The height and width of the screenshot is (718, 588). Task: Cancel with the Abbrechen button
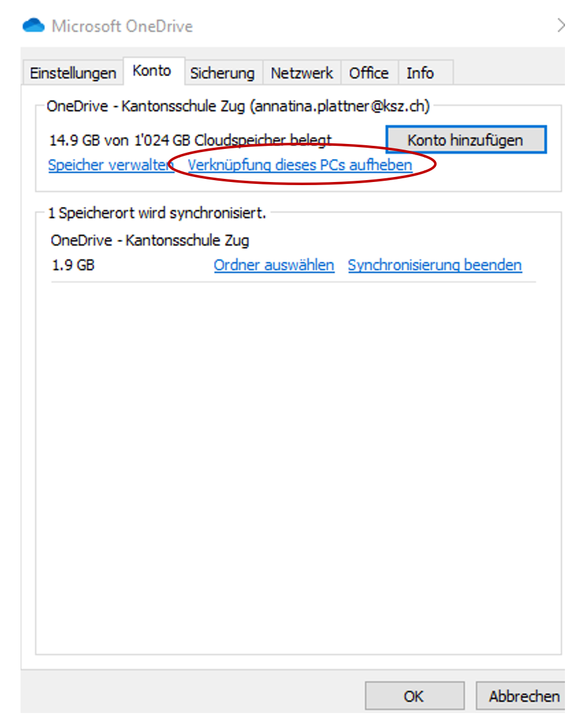[x=523, y=696]
